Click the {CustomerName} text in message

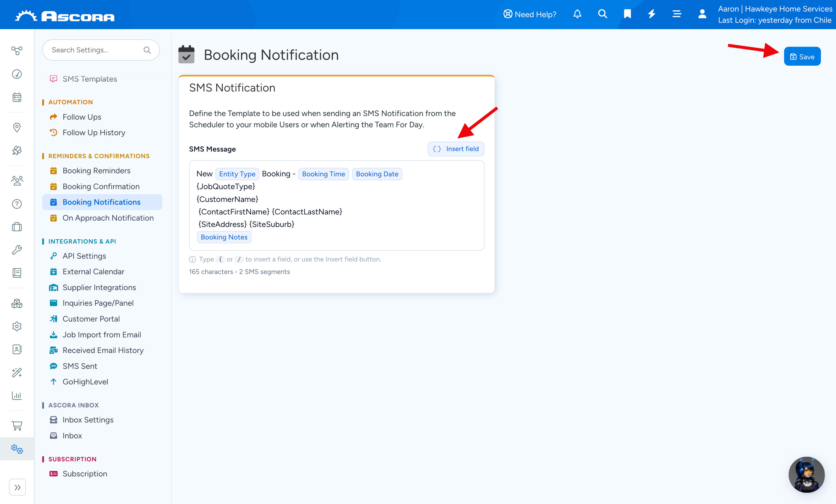point(227,199)
